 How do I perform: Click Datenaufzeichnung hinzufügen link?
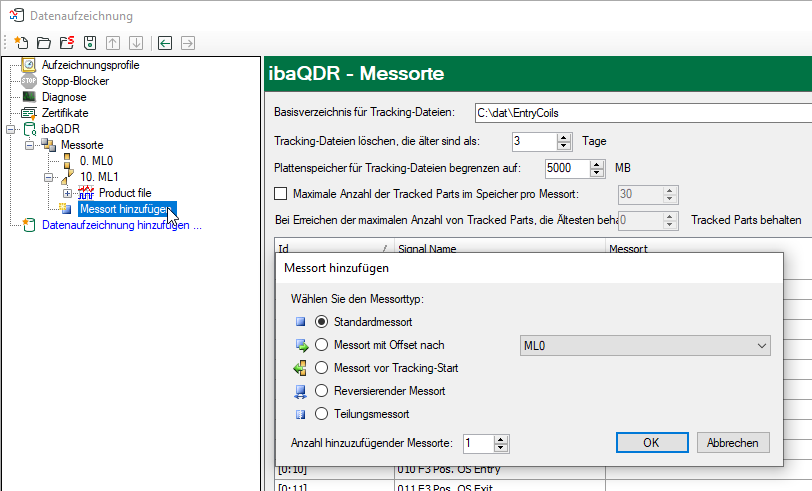click(122, 225)
